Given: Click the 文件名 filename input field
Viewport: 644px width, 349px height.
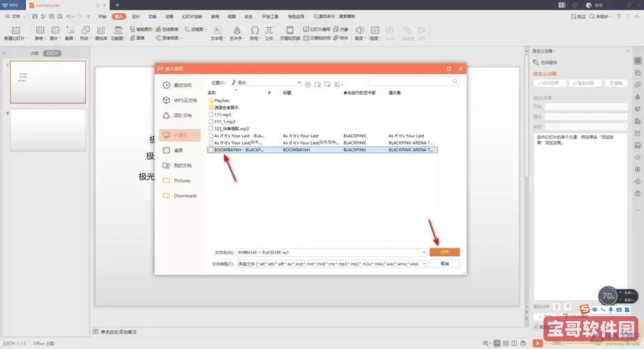Looking at the screenshot, I should tap(332, 253).
